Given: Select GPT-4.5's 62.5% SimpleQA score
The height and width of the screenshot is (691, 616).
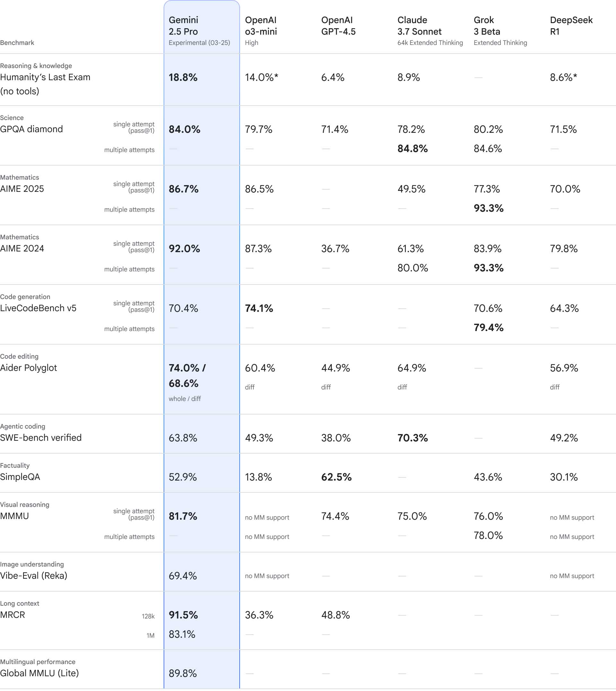Looking at the screenshot, I should click(x=336, y=477).
